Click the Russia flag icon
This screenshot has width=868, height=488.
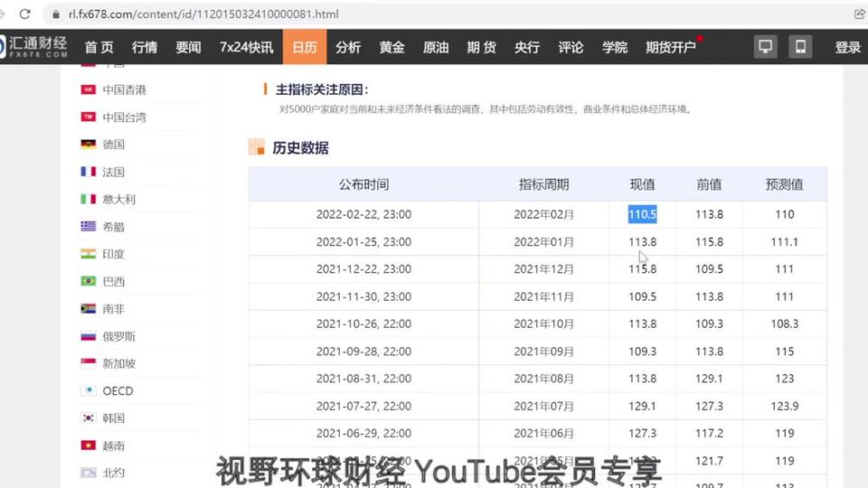click(x=88, y=336)
